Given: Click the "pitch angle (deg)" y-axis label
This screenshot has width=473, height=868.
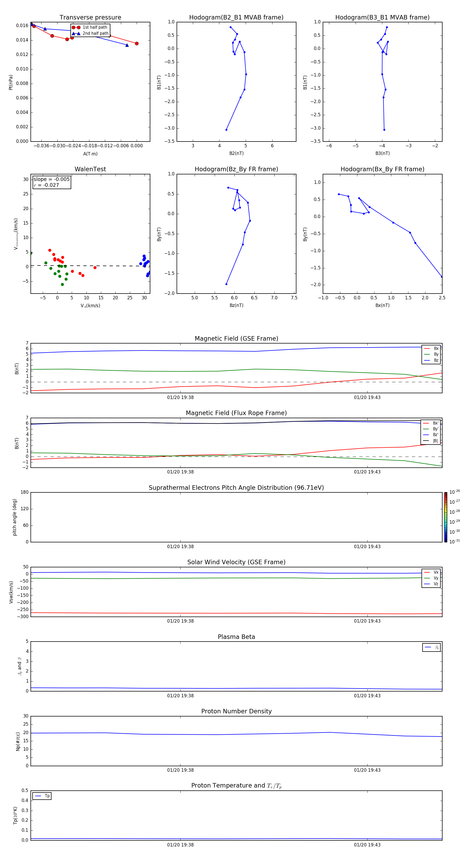Looking at the screenshot, I should pyautogui.click(x=14, y=517).
